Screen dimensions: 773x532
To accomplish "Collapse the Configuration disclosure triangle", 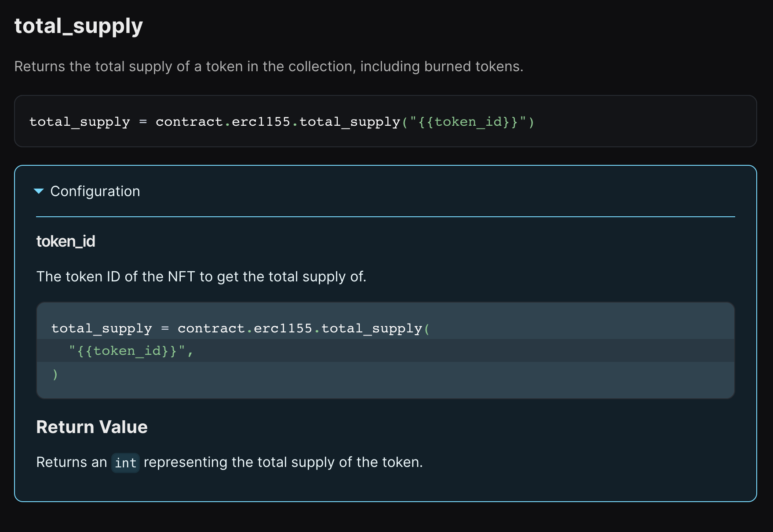I will point(39,191).
